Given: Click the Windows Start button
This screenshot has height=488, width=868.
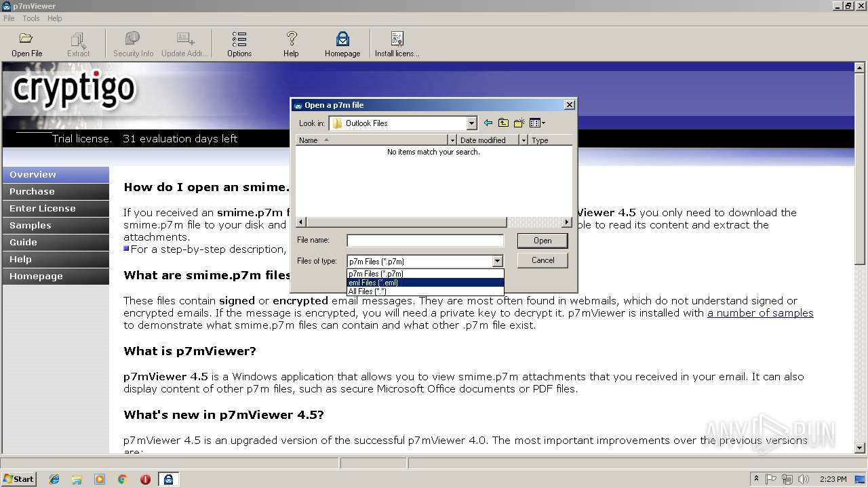Looking at the screenshot, I should (x=19, y=479).
